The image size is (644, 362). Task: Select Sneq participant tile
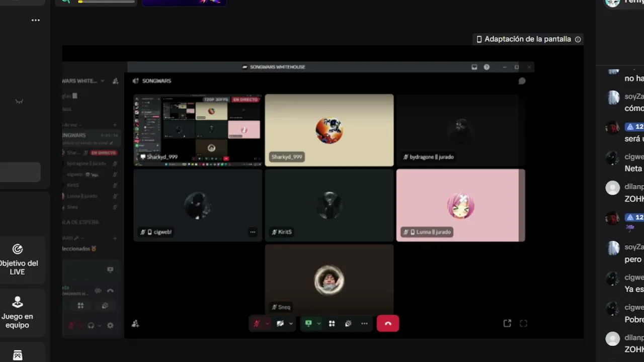(330, 280)
